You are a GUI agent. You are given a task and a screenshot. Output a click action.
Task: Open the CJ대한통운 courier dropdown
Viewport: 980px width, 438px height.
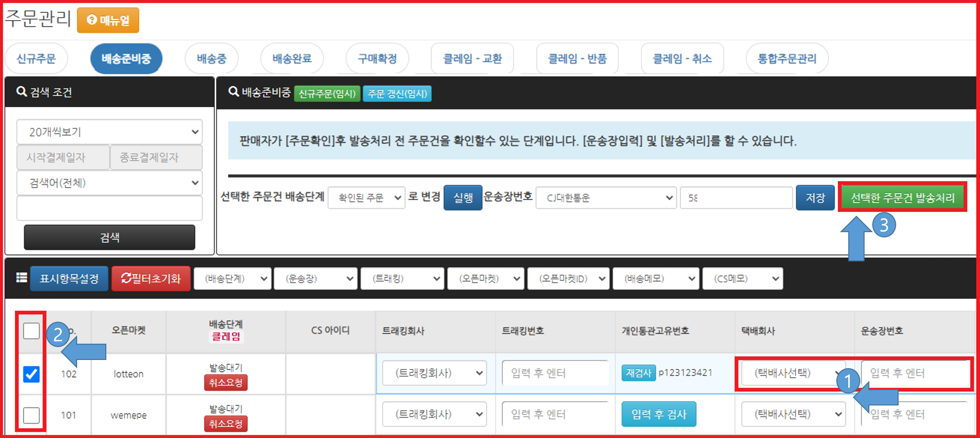pyautogui.click(x=606, y=198)
